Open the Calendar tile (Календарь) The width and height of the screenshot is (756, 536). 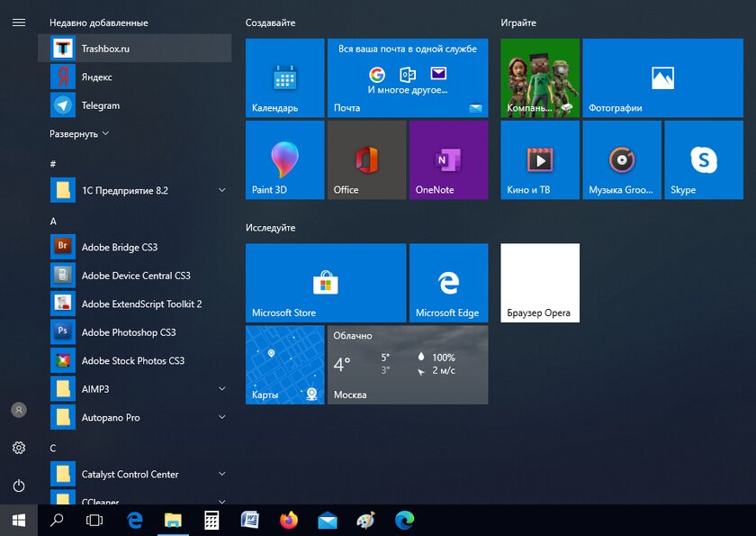coord(285,78)
